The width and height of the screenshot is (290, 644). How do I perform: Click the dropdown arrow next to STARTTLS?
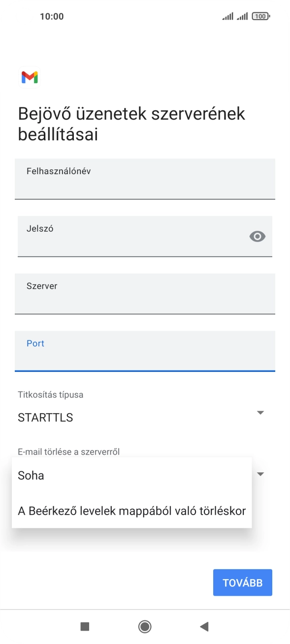coord(261,413)
